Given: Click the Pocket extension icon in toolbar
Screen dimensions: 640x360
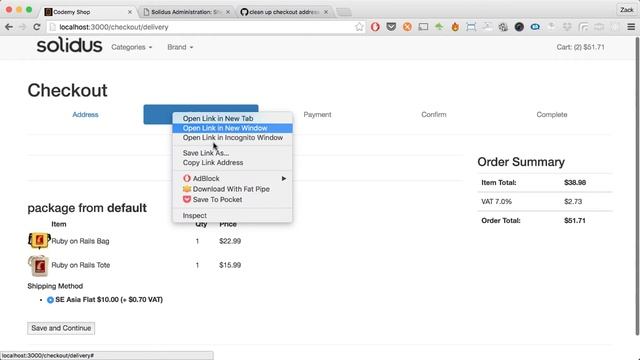Looking at the screenshot, I should pos(391,27).
